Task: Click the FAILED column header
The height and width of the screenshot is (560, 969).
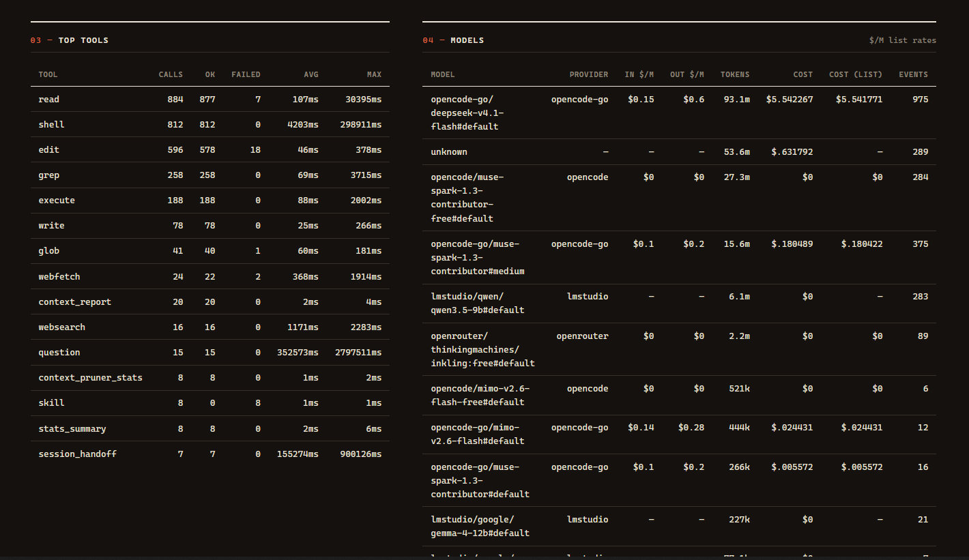Action: (x=246, y=74)
